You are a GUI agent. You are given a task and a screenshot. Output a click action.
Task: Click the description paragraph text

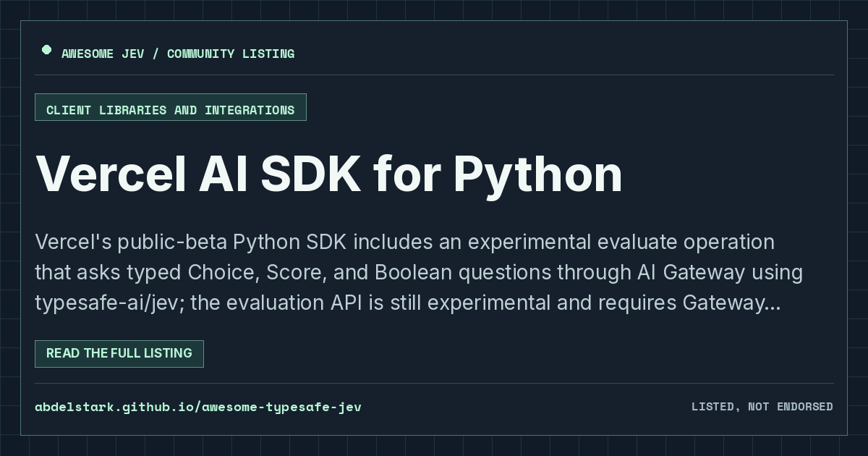[x=419, y=272]
